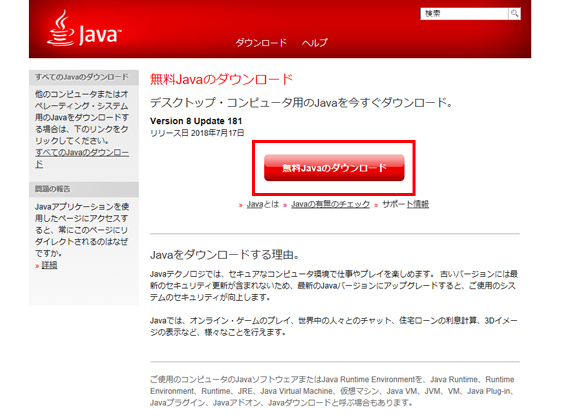This screenshot has height=420, width=570.
Task: Click the red arrow before Javaの有無のチェック
Action: (285, 205)
